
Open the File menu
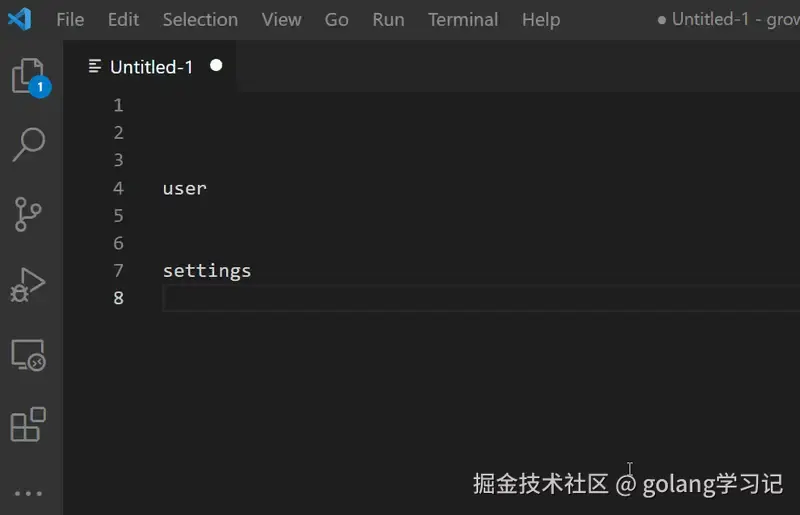(70, 20)
